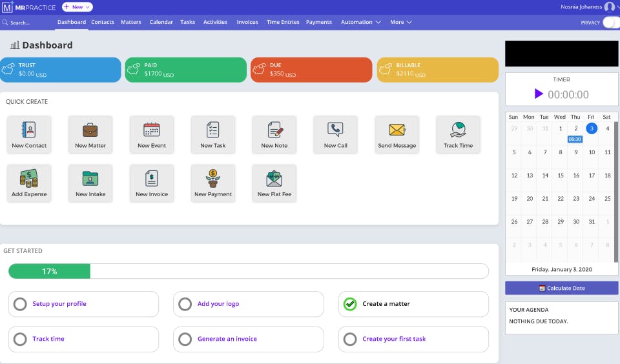The width and height of the screenshot is (620, 364).
Task: Open the New Flat Fee envelope icon
Action: [x=274, y=183]
